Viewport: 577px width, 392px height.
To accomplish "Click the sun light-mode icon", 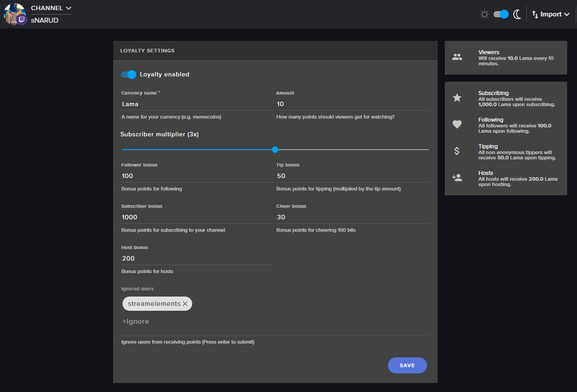I will coord(484,14).
